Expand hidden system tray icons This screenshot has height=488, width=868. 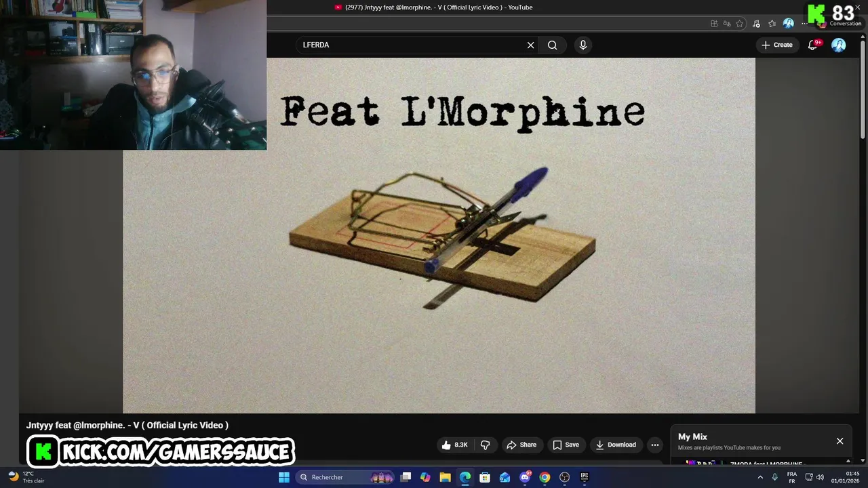click(x=759, y=477)
